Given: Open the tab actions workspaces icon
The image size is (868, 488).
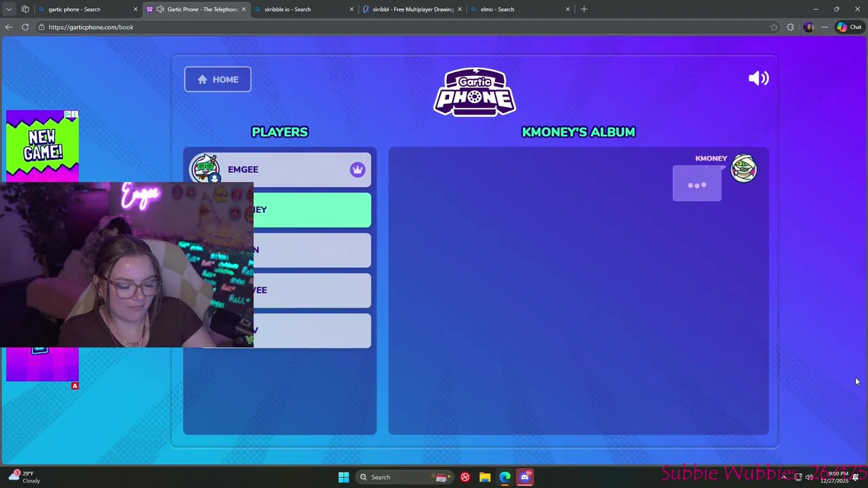Looking at the screenshot, I should coord(25,9).
